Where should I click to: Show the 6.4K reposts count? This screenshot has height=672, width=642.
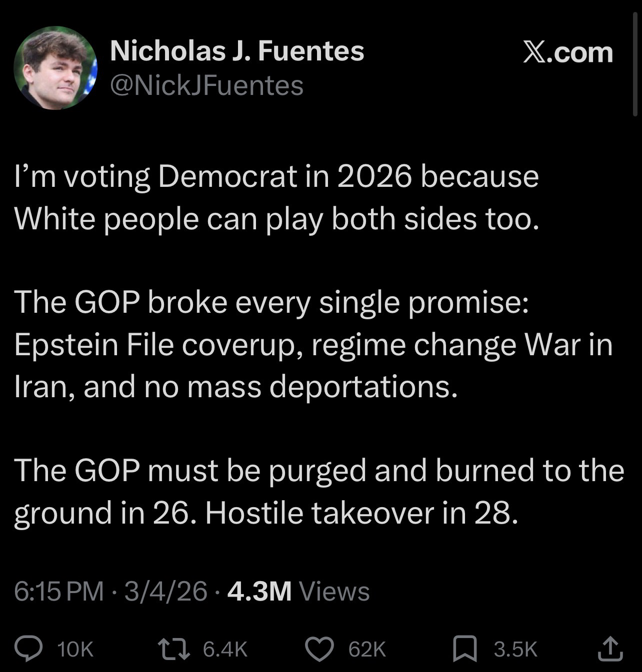pos(225,649)
